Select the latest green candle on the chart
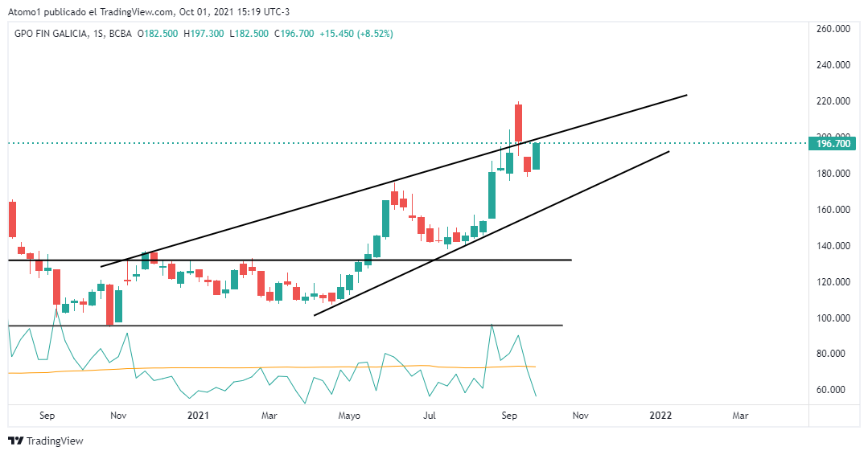The width and height of the screenshot is (868, 455). (536, 156)
